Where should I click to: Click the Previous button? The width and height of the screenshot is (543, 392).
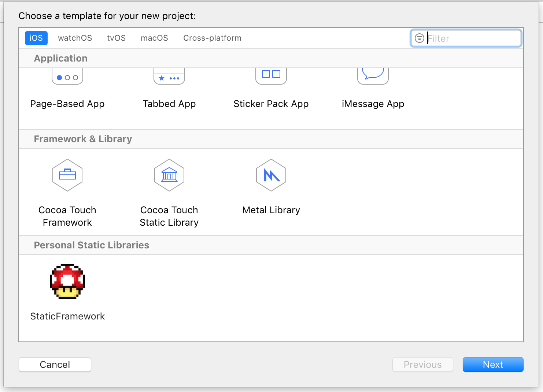pyautogui.click(x=423, y=365)
